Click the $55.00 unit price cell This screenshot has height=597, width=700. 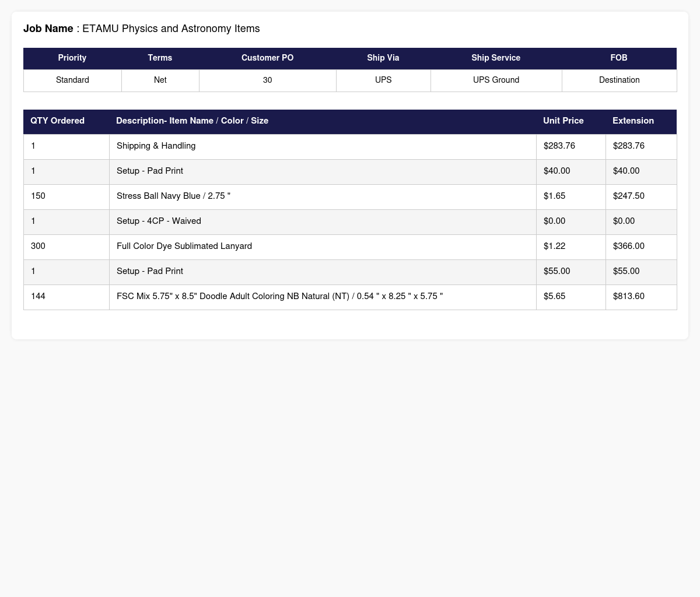[x=556, y=271]
